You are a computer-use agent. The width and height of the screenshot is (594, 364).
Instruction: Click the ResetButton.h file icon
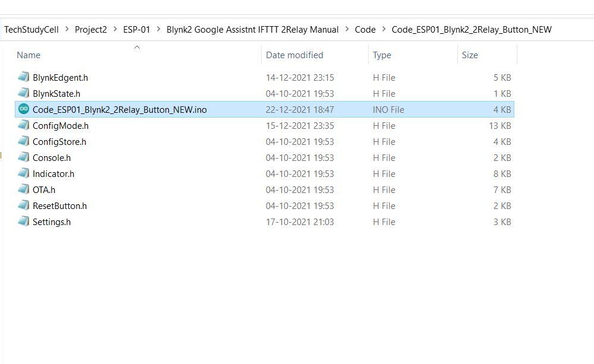24,205
